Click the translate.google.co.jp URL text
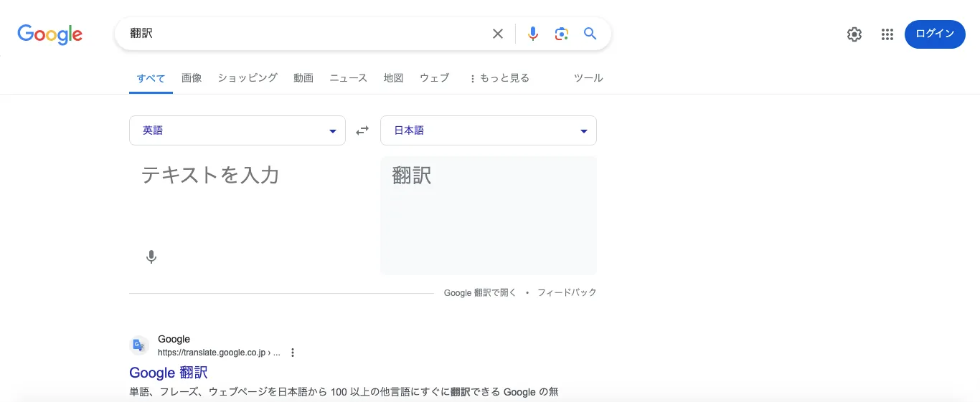This screenshot has width=980, height=402. pos(219,353)
